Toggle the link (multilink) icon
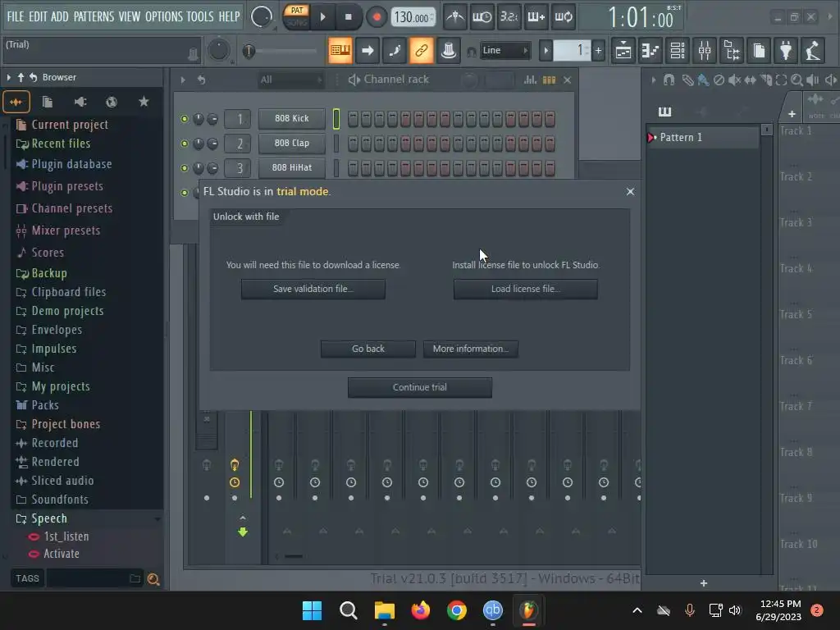This screenshot has width=840, height=630. click(x=421, y=51)
